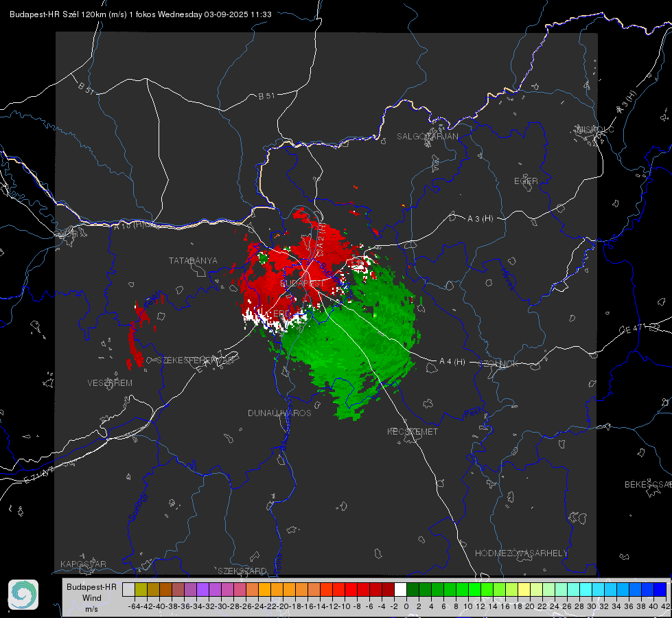Viewport: 672px width, 618px height.
Task: Click the BUDAPEST city label
Action: tap(302, 284)
